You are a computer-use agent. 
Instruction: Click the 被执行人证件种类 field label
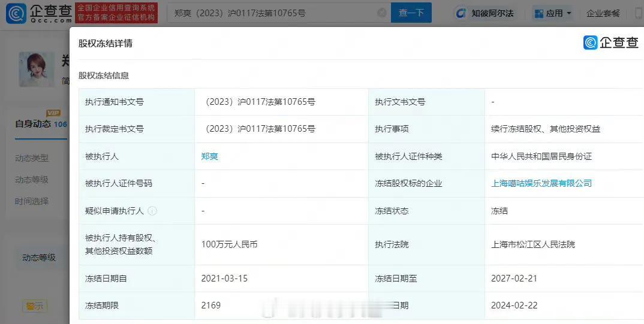(408, 156)
